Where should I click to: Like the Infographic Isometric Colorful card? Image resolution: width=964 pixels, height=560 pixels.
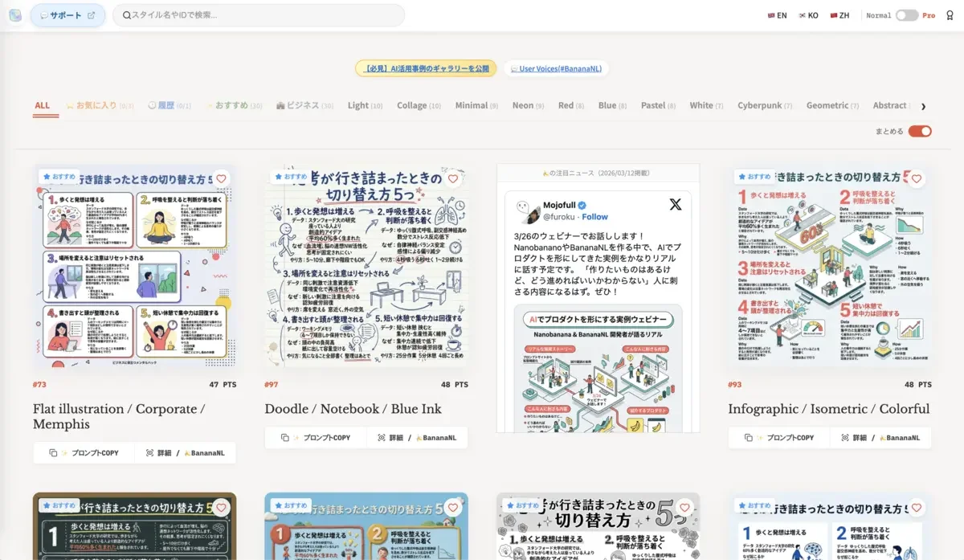917,179
